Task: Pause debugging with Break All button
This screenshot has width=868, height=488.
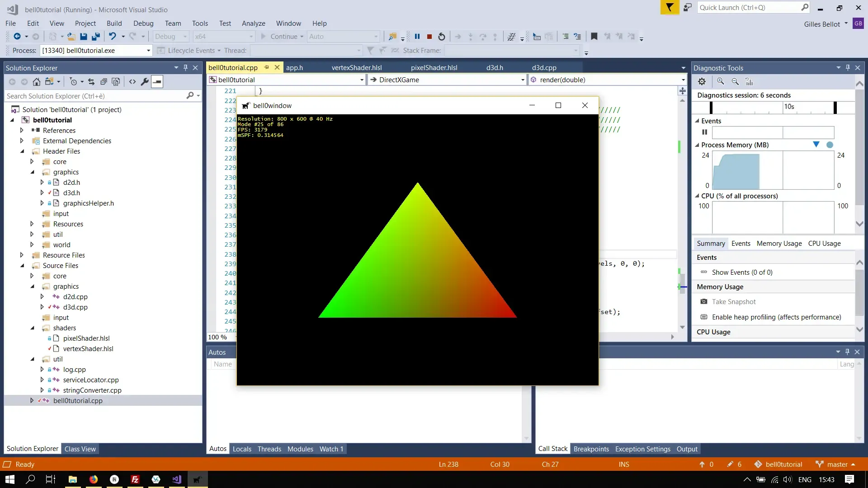Action: (x=417, y=37)
